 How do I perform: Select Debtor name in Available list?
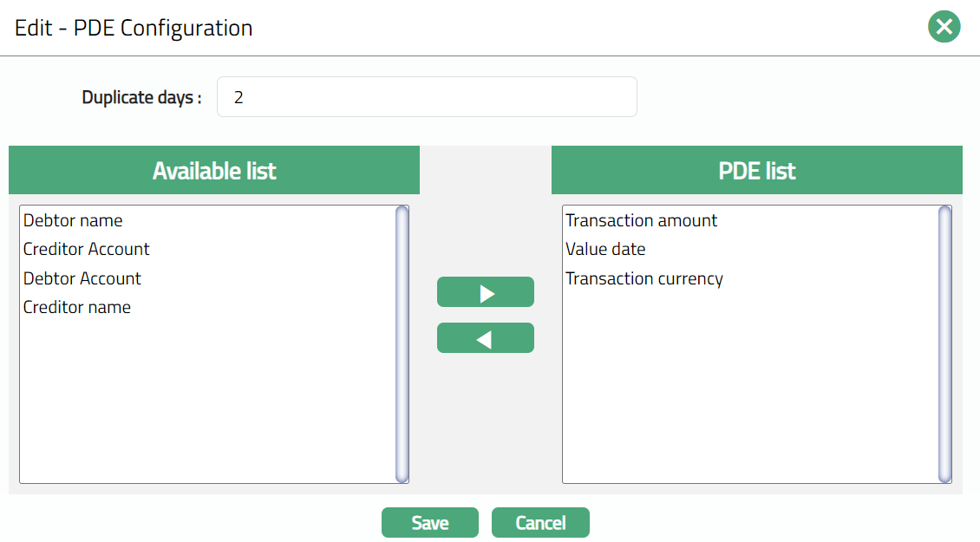[73, 220]
